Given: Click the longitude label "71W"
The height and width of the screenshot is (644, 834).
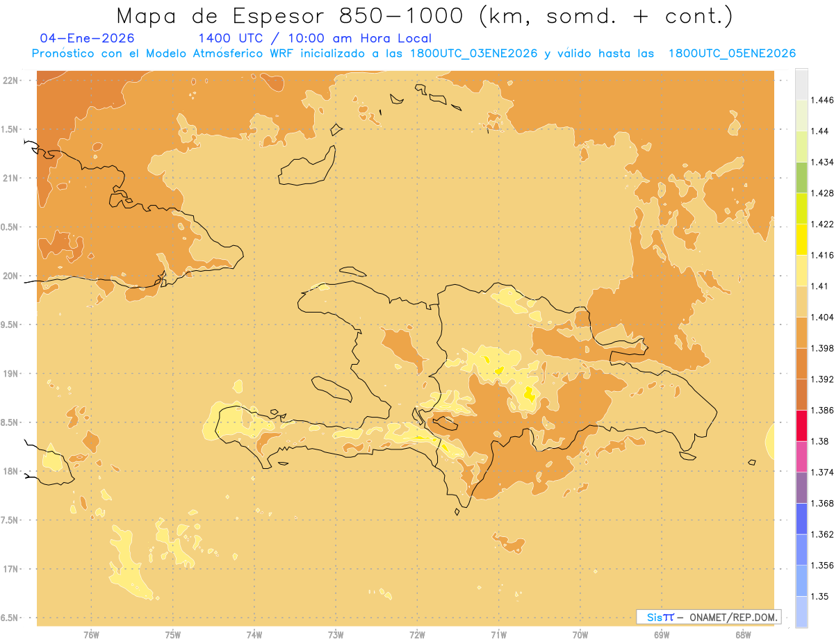Looking at the screenshot, I should pyautogui.click(x=499, y=635).
